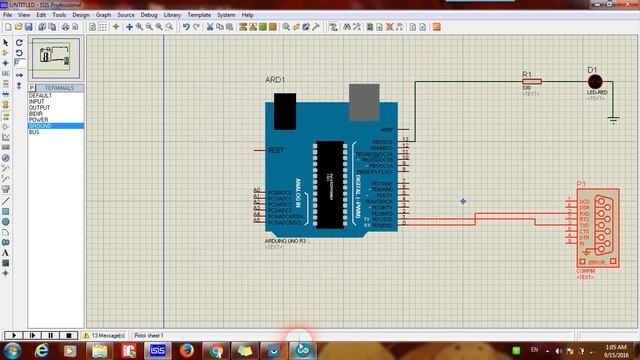Click the overview schematic thumbnail
Image resolution: width=640 pixels, height=360 pixels.
tap(56, 58)
